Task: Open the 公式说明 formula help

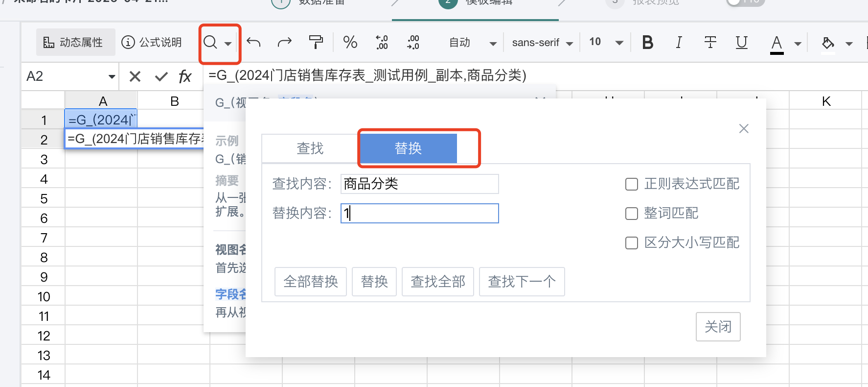Action: (151, 42)
